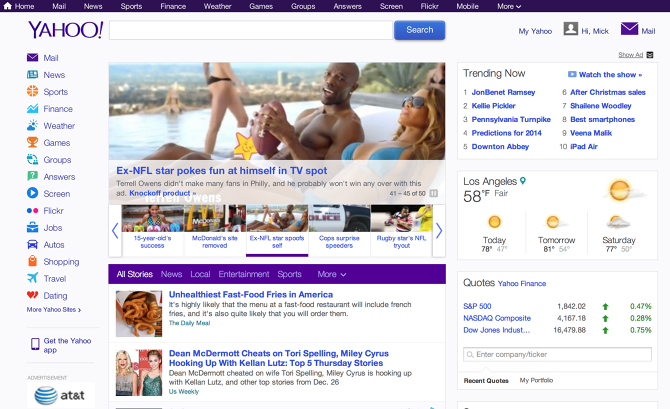Click the blue Search button
This screenshot has width=670, height=409.
pos(419,30)
